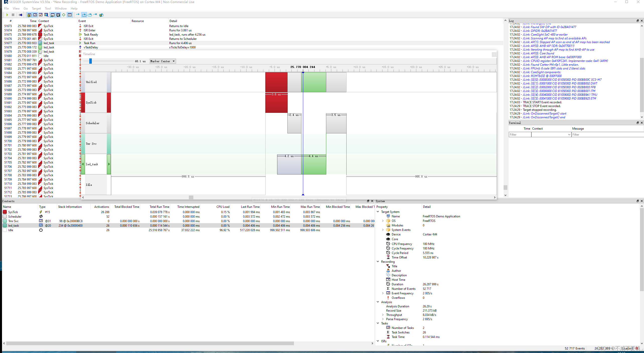
Task: Open the Terminal Context filter dropdown
Action: click(551, 135)
